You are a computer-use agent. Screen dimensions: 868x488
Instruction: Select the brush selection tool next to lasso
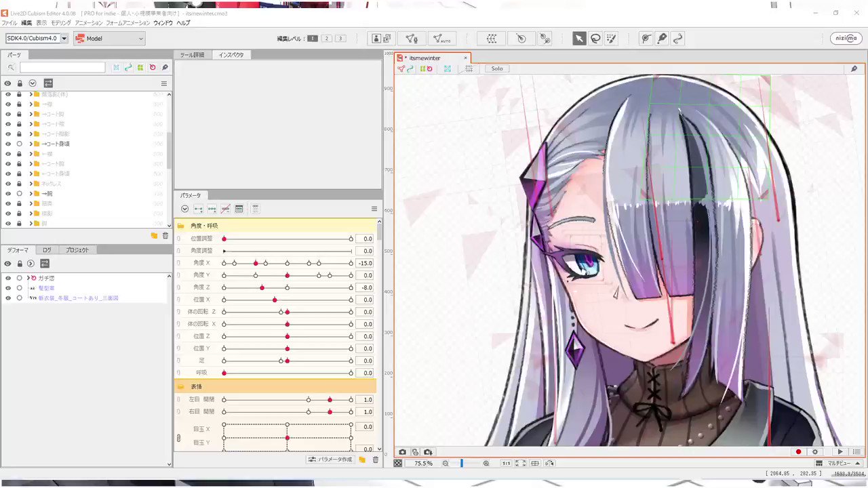point(612,39)
